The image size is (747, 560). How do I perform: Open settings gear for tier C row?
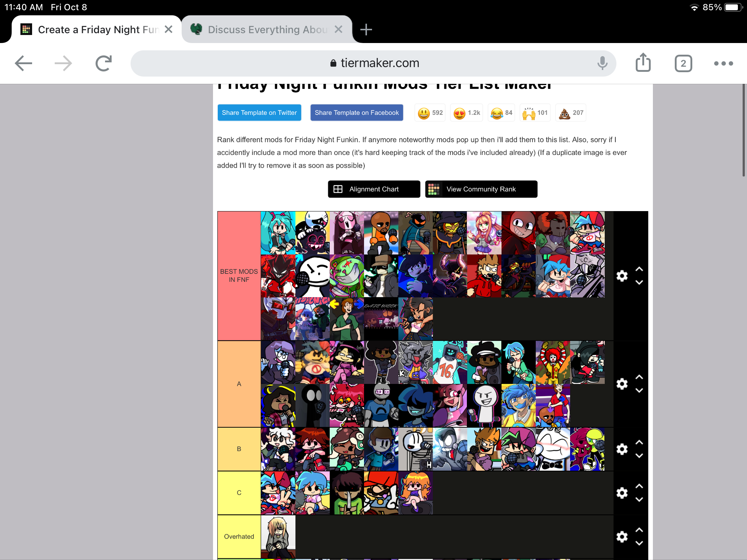click(622, 493)
